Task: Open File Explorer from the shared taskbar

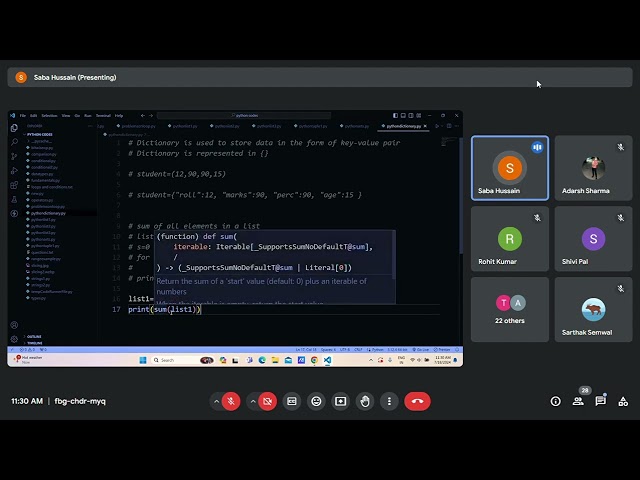Action: tap(275, 360)
